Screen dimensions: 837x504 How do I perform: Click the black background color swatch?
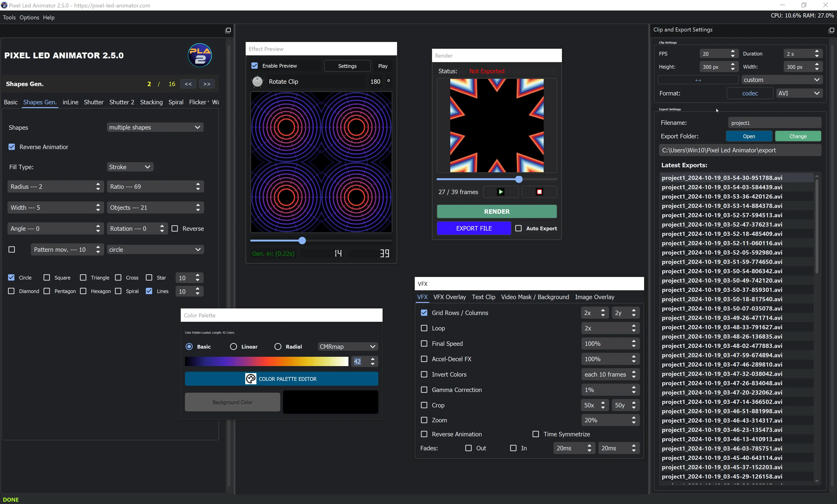(x=330, y=402)
